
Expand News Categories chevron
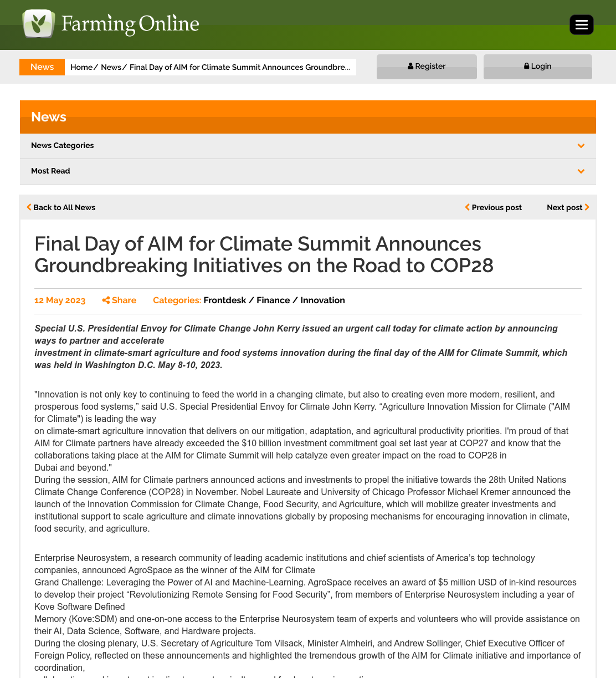(581, 146)
